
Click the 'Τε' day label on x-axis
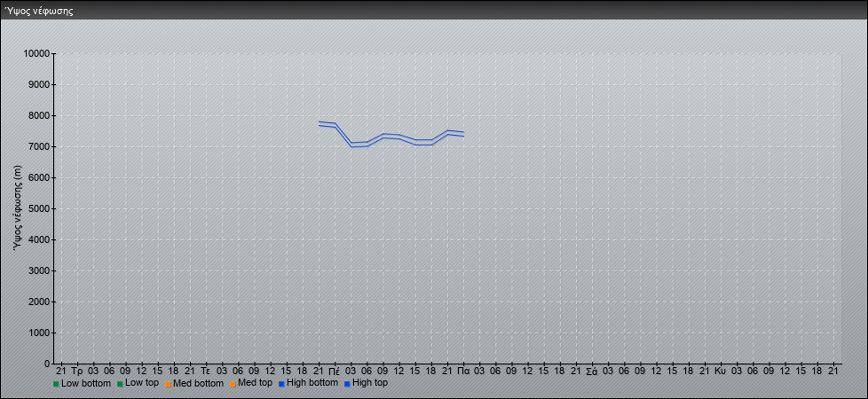[206, 371]
